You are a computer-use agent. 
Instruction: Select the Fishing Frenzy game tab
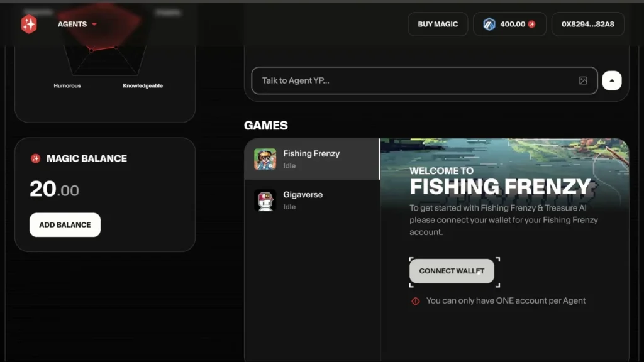[312, 159]
